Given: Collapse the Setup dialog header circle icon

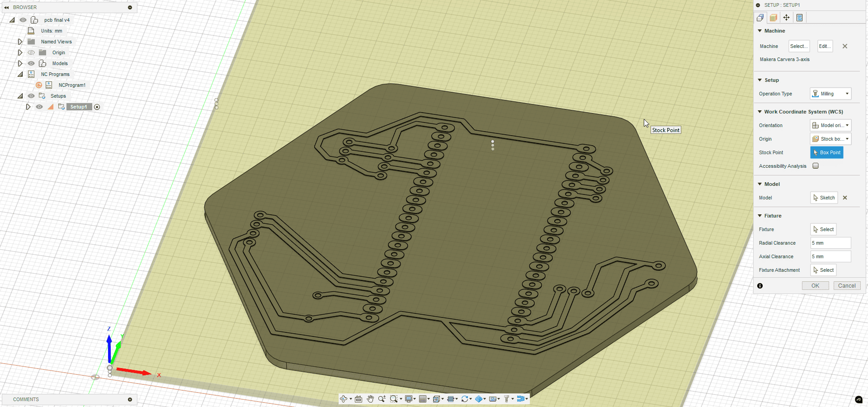Looking at the screenshot, I should [758, 5].
